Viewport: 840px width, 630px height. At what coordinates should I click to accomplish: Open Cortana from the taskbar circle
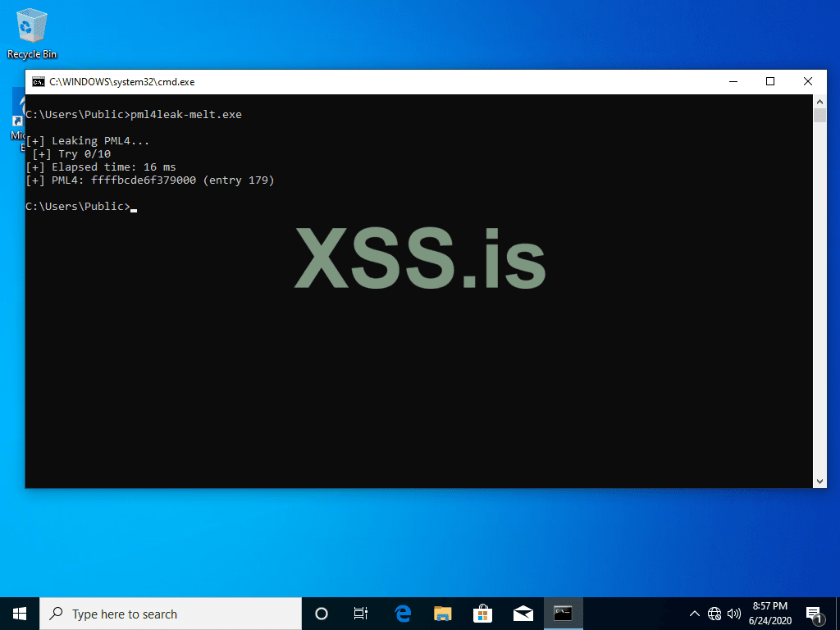pyautogui.click(x=322, y=614)
